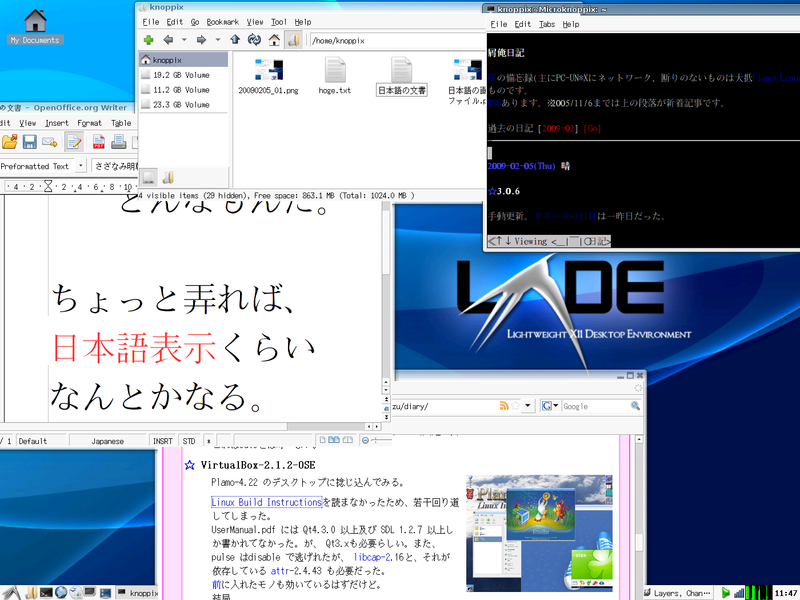Open the Writer Insert menu
Image resolution: width=800 pixels, height=600 pixels.
pos(56,123)
